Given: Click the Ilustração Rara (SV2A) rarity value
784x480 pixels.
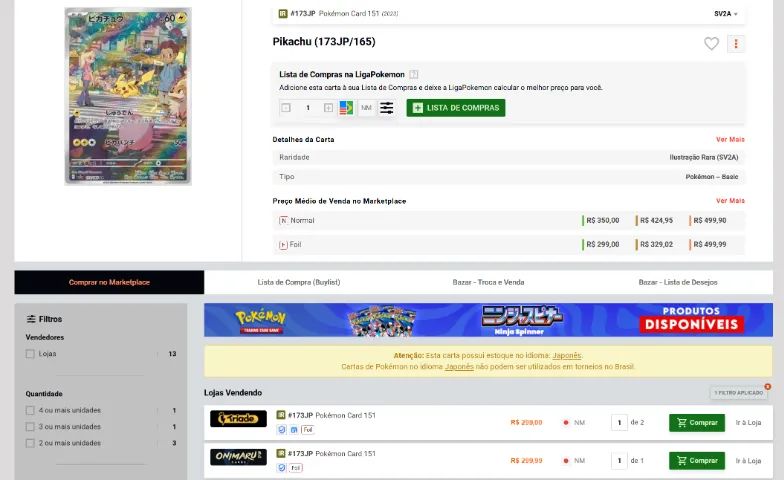Looking at the screenshot, I should pos(704,157).
